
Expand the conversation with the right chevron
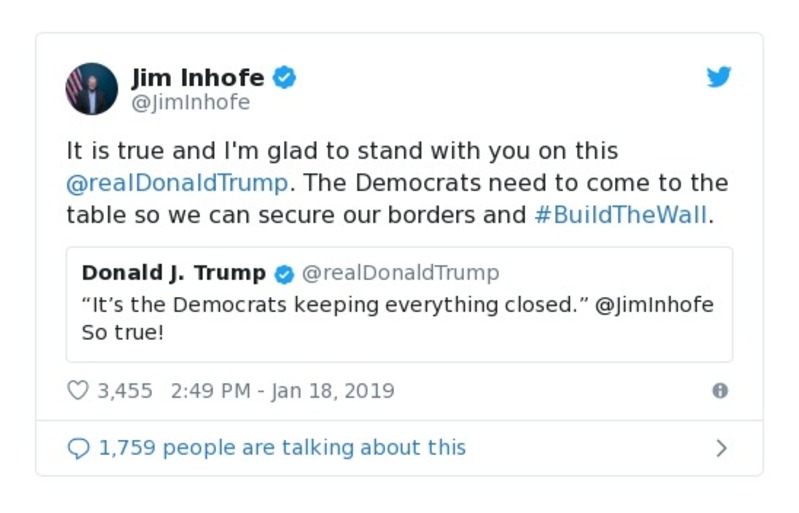pyautogui.click(x=720, y=448)
